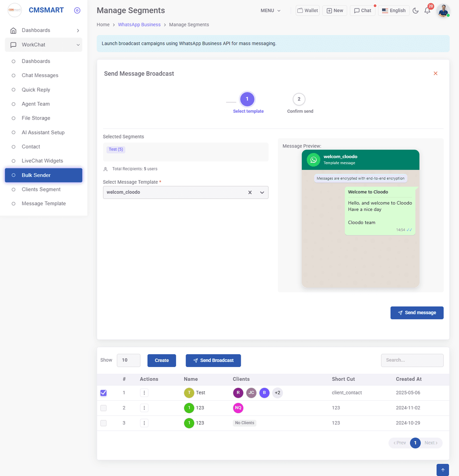This screenshot has width=459, height=476.
Task: Open the MENU dropdown in header
Action: point(270,10)
